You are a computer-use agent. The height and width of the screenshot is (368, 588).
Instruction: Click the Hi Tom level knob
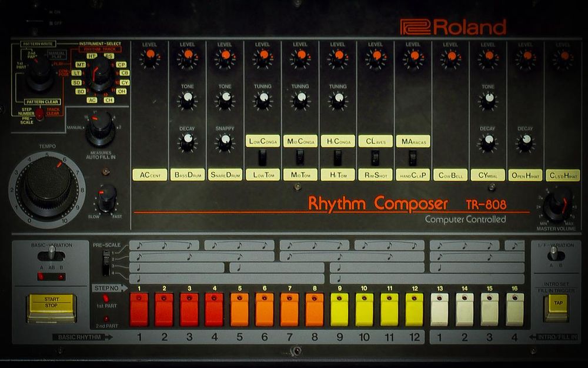[338, 58]
